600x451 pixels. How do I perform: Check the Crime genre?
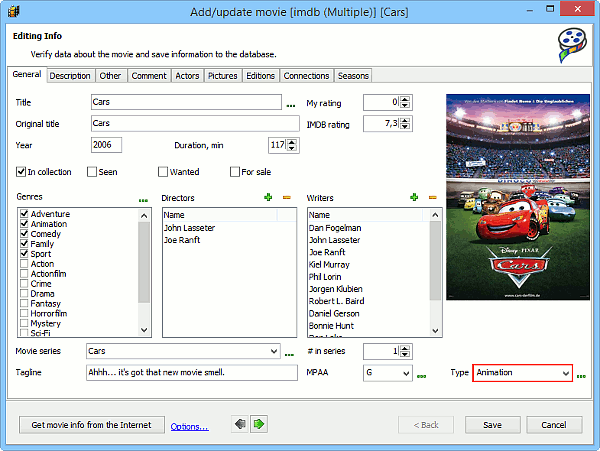24,283
